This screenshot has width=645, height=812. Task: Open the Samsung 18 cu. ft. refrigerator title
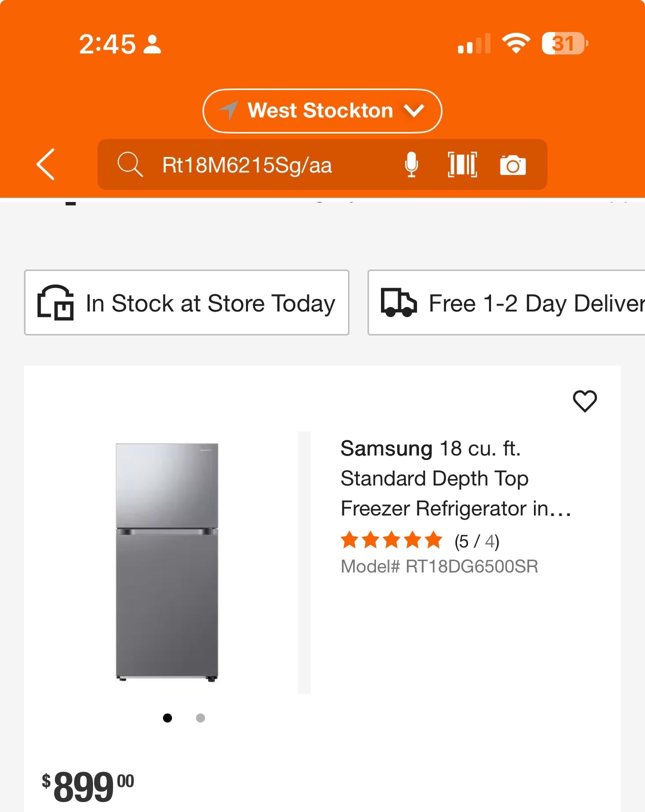point(455,478)
